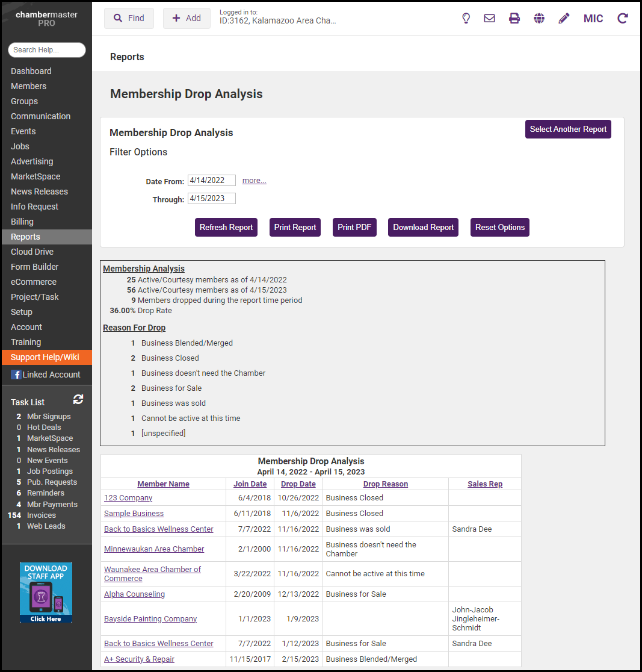Image resolution: width=642 pixels, height=672 pixels.
Task: Sort table by Member Name column
Action: [163, 484]
